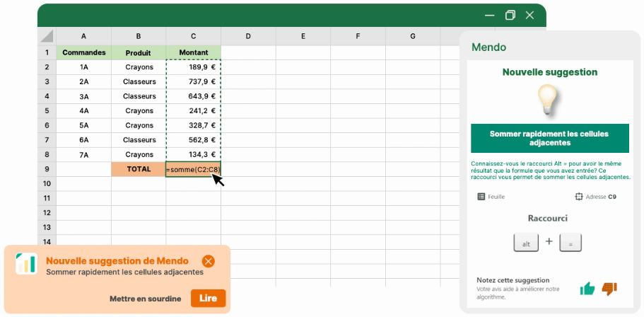Click the Nouvelle suggestion heading

(x=550, y=72)
